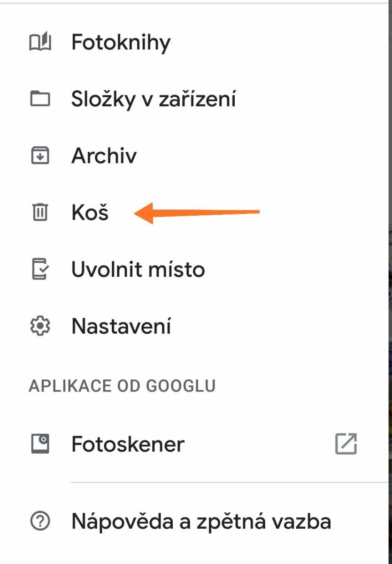Click the Nastavení gear icon
The image size is (392, 564).
40,326
